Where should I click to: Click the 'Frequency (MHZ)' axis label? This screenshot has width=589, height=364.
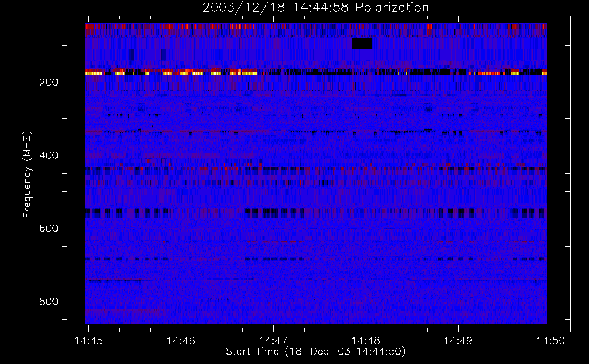pos(27,175)
